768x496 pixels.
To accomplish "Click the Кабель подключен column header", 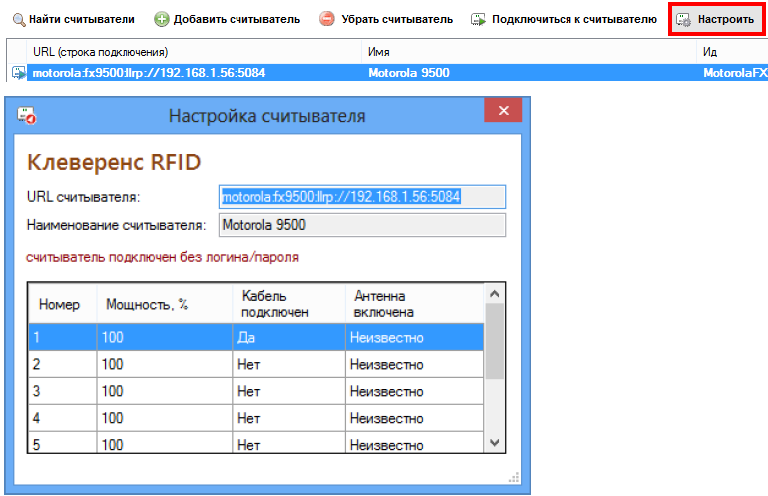I will point(289,304).
